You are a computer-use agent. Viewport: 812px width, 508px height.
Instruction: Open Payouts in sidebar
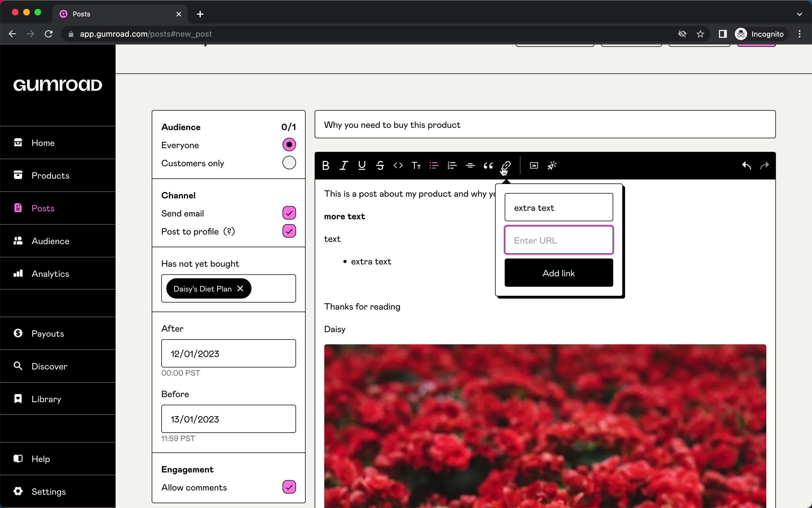click(x=58, y=334)
